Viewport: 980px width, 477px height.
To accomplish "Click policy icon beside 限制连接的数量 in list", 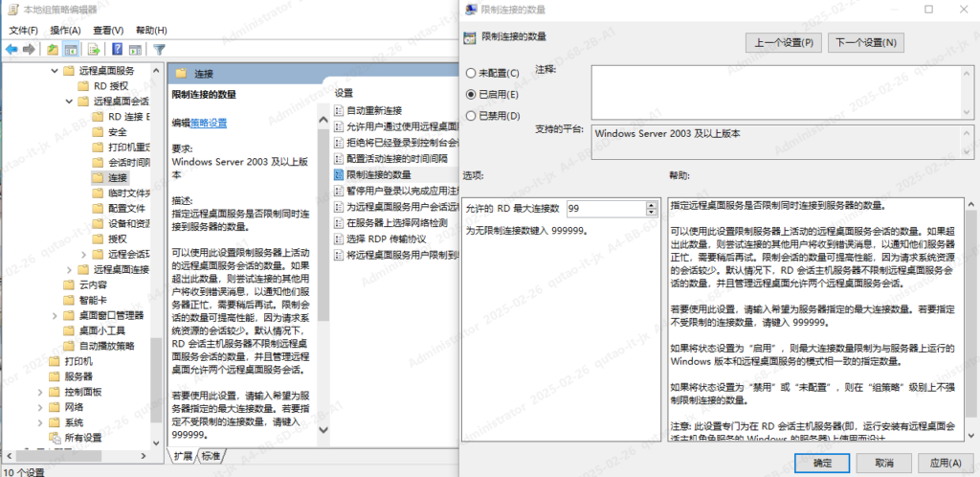I will tap(339, 174).
